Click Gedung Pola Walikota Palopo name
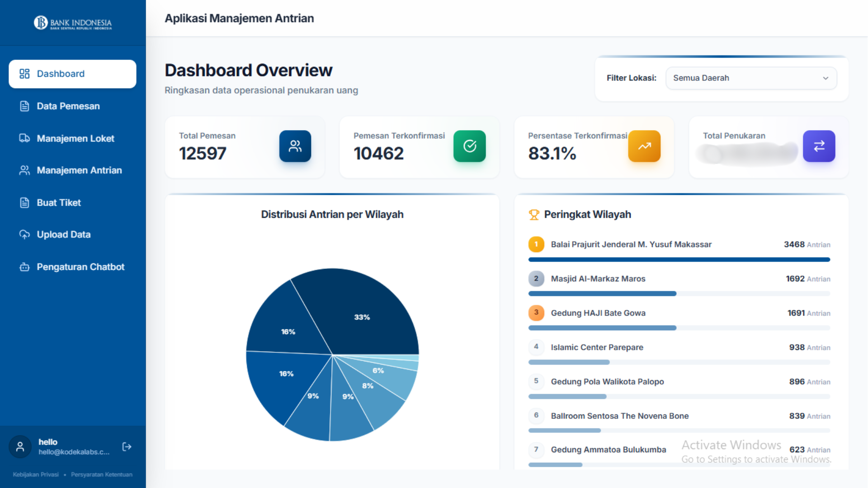This screenshot has height=488, width=868. tap(607, 382)
